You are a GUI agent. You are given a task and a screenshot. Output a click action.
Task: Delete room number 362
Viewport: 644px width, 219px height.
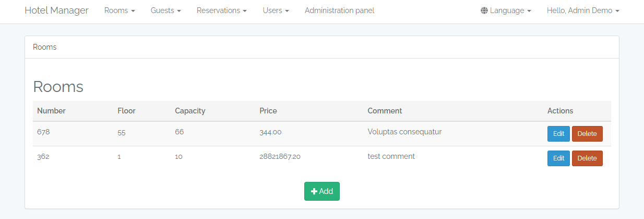(587, 158)
